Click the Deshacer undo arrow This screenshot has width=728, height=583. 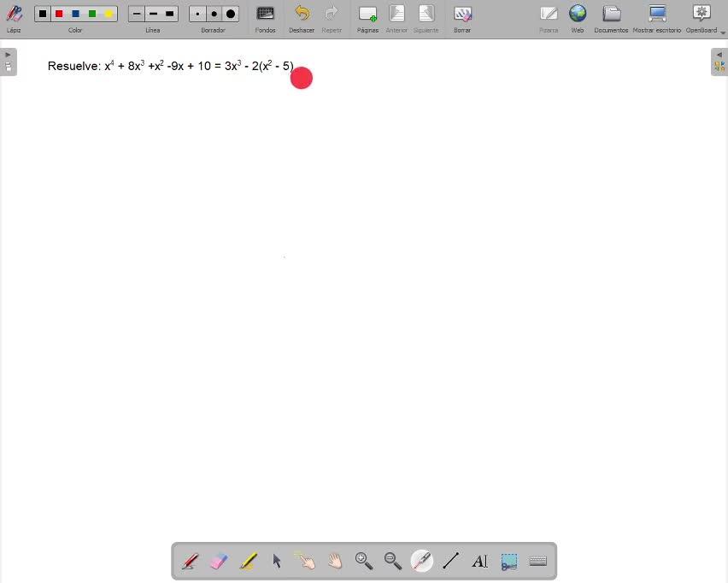302,14
